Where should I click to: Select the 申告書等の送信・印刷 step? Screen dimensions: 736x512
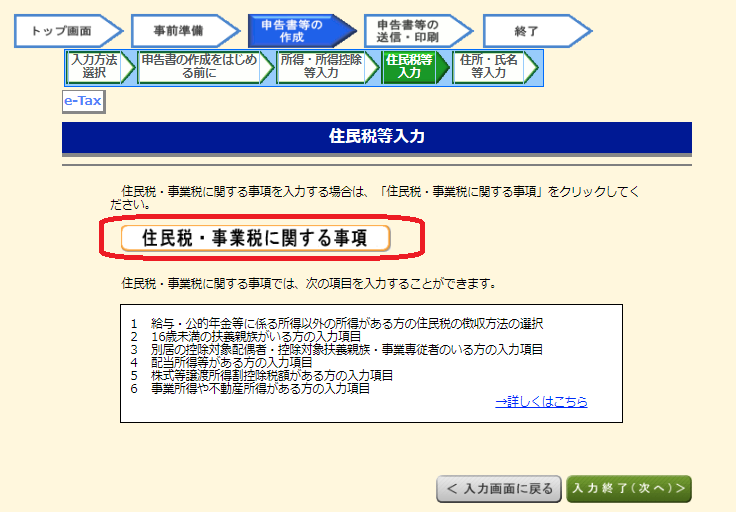point(418,31)
